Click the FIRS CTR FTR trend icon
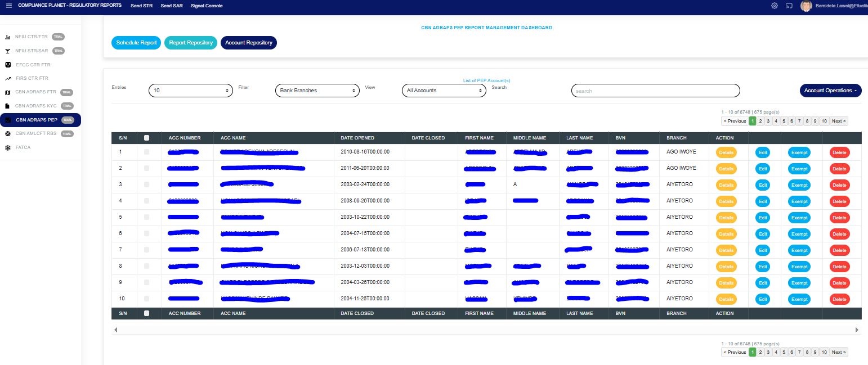Image resolution: width=868 pixels, height=365 pixels. coord(7,78)
